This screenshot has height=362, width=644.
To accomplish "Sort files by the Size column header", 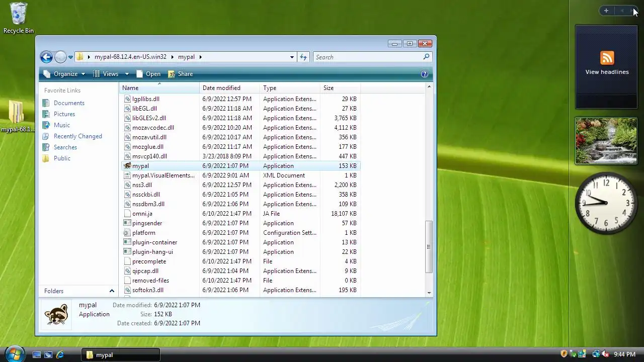I will [x=340, y=88].
